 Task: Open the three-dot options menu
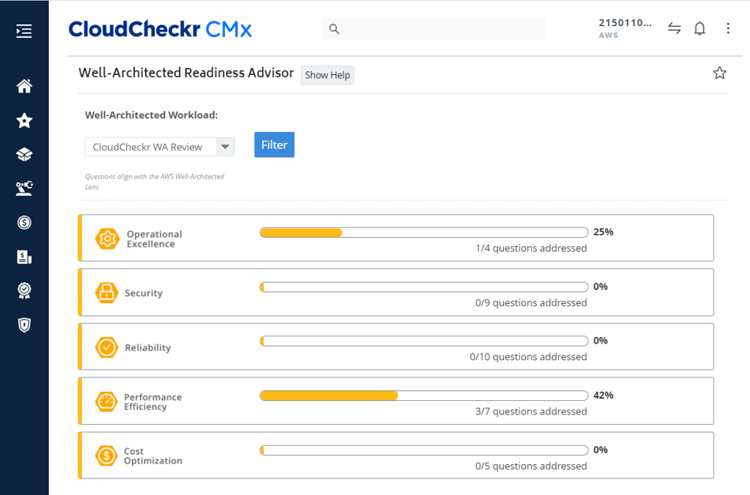click(x=728, y=29)
